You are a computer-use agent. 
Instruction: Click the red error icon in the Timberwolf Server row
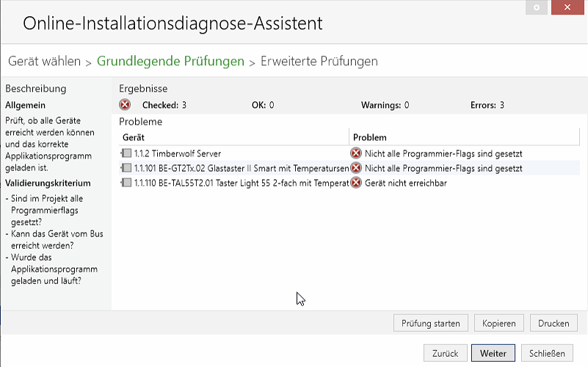point(356,153)
